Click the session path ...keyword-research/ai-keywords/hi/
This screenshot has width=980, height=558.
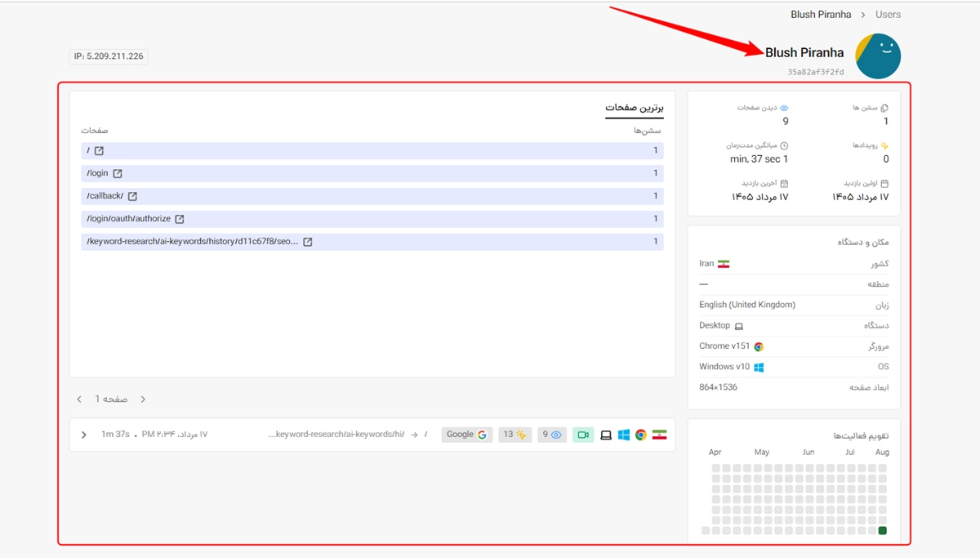tap(336, 435)
